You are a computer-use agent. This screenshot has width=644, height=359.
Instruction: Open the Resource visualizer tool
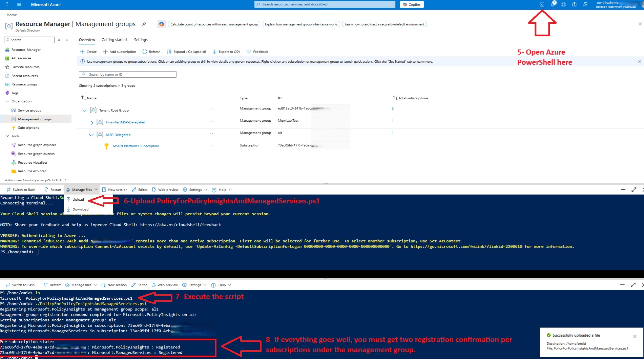click(33, 162)
